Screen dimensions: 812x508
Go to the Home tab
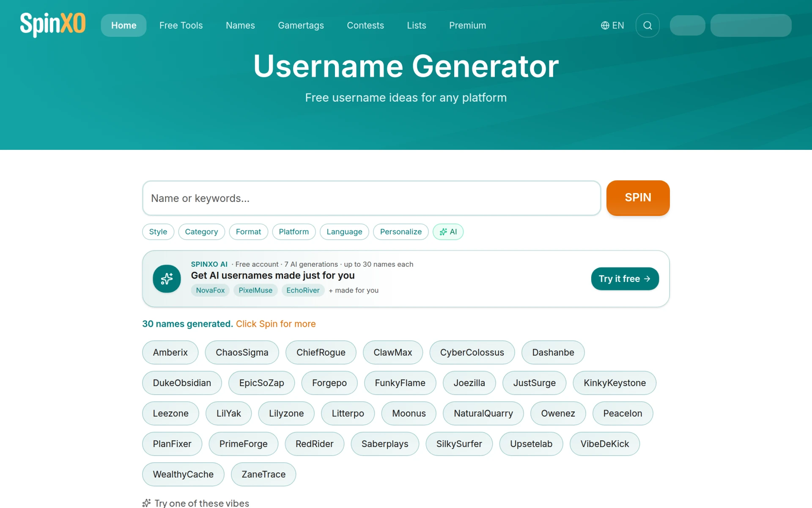pyautogui.click(x=123, y=25)
